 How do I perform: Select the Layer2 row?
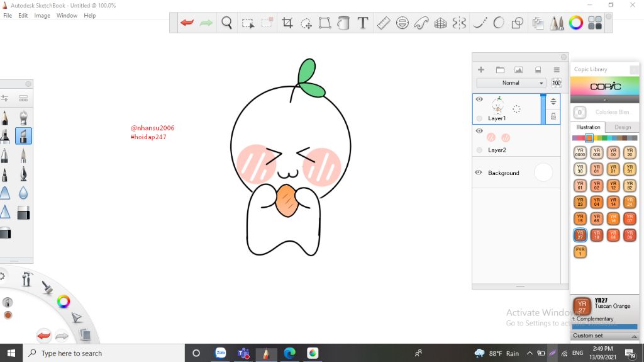point(516,140)
